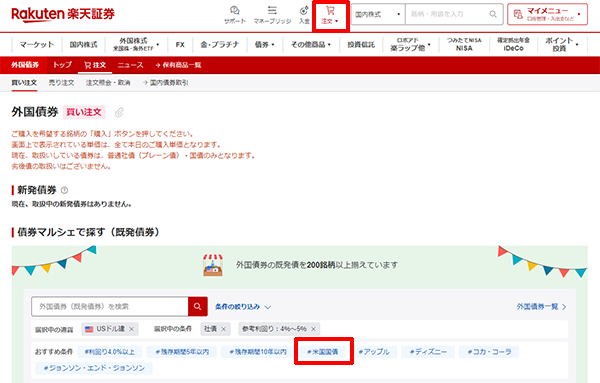Select the 売り注文 sub-tab
Screen dimensions: 600x383
coord(61,83)
